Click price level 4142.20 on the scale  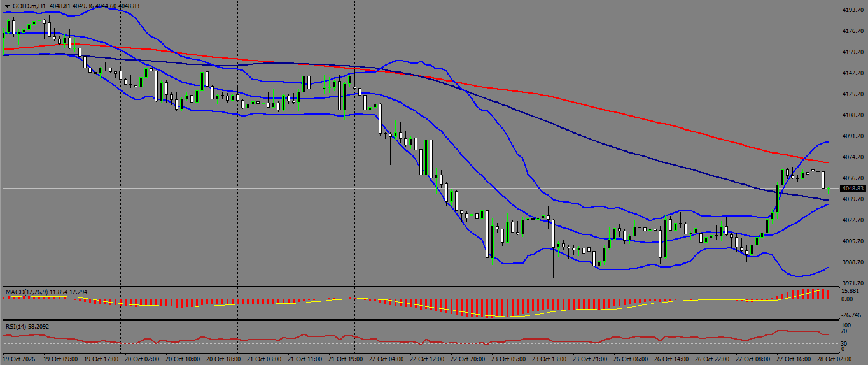(852, 73)
